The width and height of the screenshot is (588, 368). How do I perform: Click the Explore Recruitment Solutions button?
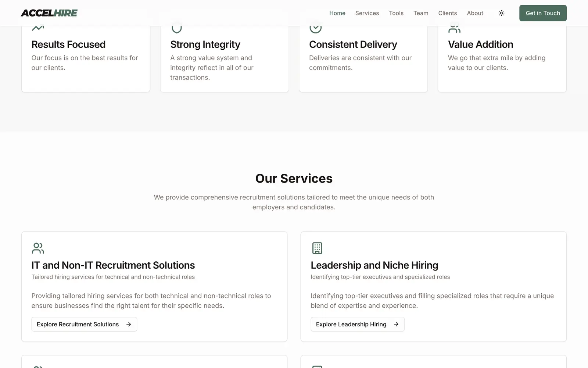click(x=84, y=324)
